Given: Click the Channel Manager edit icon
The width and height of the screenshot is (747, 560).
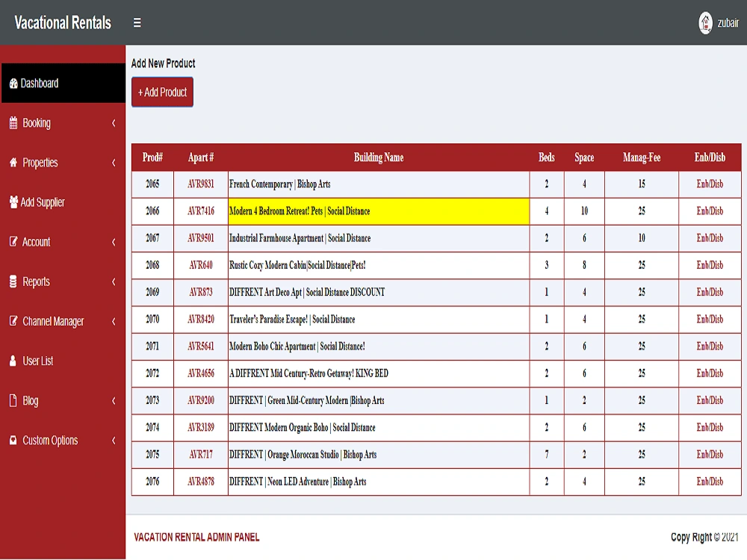Looking at the screenshot, I should tap(13, 321).
